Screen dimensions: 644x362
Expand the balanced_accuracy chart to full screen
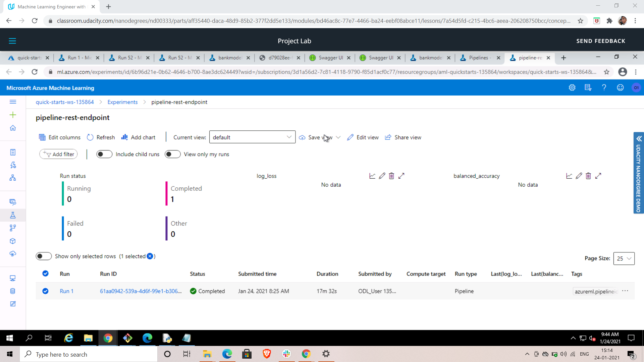(598, 176)
